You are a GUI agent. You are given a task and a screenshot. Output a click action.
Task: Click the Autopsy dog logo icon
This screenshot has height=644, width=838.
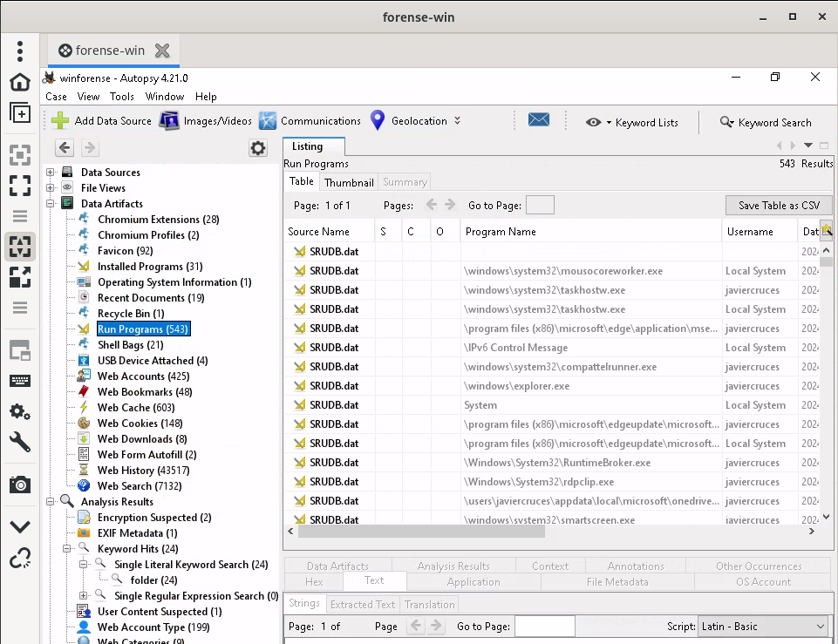pos(49,78)
